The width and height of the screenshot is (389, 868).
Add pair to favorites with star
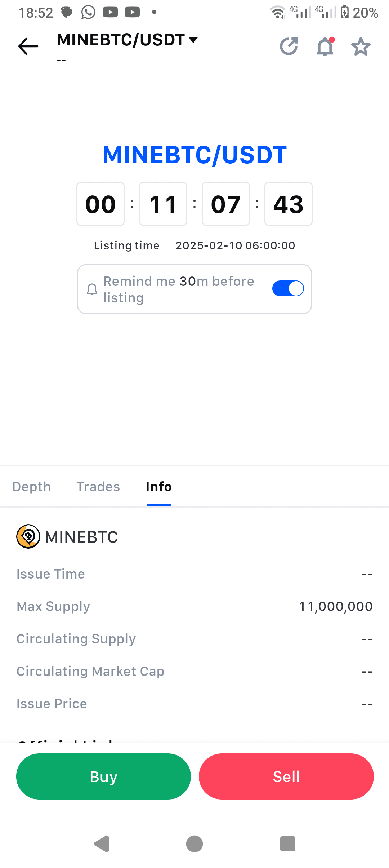point(361,46)
